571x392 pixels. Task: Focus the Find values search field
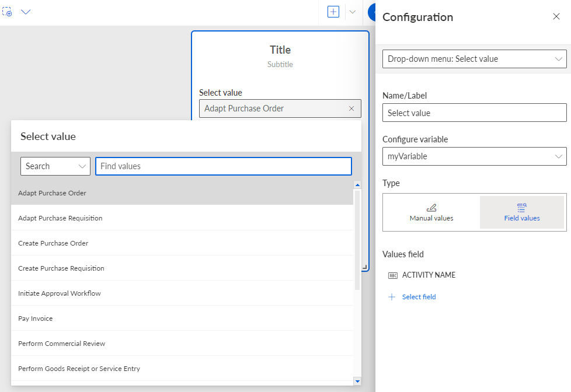(x=224, y=166)
